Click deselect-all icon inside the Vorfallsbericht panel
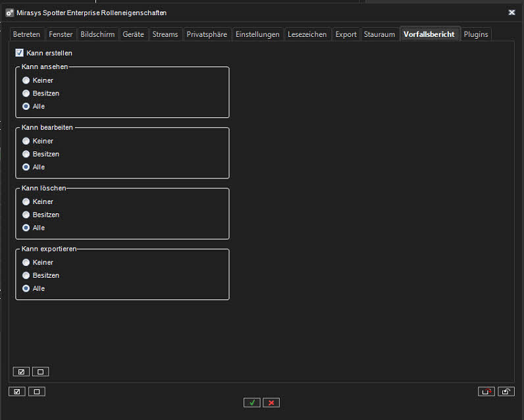 (x=40, y=372)
